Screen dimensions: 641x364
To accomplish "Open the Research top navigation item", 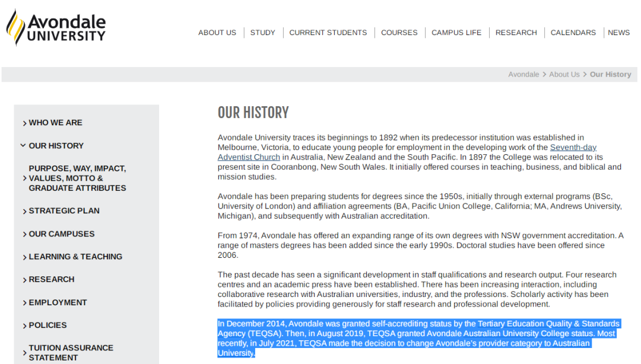I will point(516,33).
